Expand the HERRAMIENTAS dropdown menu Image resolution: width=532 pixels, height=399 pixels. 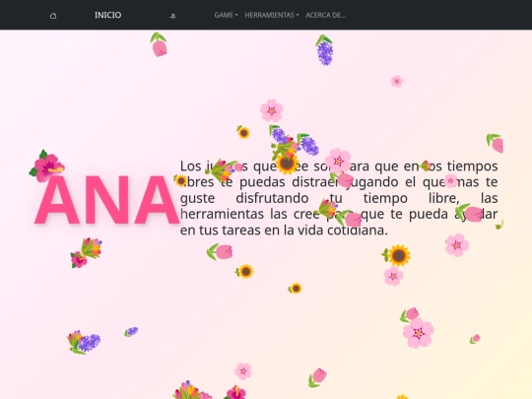[272, 15]
